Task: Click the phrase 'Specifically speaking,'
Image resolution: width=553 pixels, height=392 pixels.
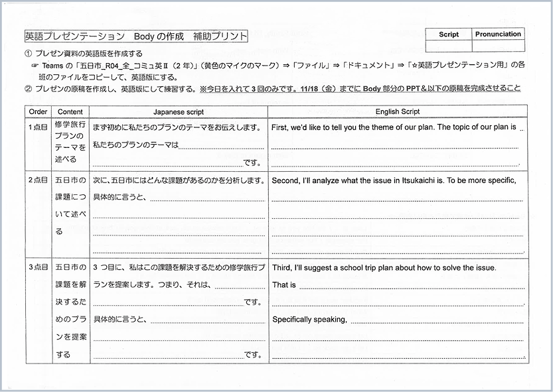Action: pyautogui.click(x=309, y=320)
